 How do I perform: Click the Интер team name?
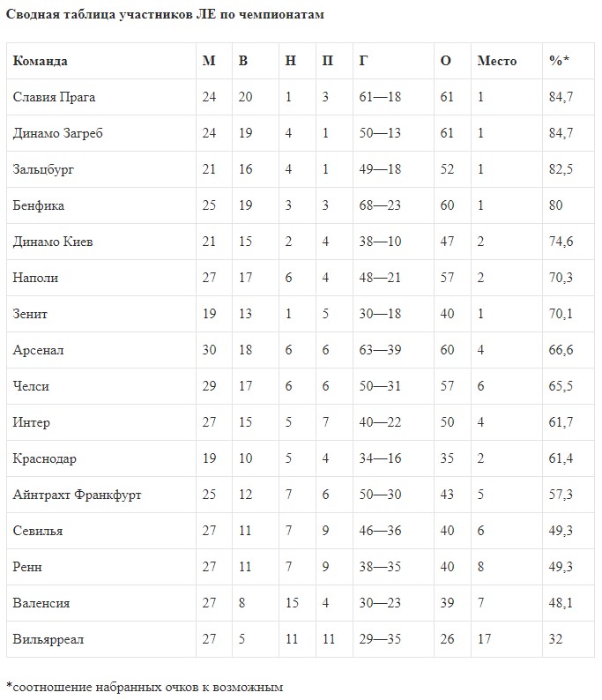coord(32,422)
